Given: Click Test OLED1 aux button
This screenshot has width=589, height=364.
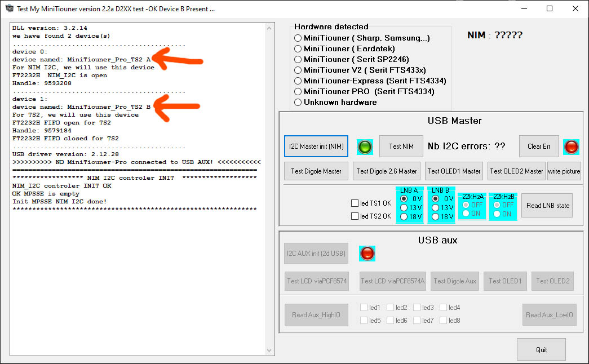Looking at the screenshot, I should pos(505,281).
